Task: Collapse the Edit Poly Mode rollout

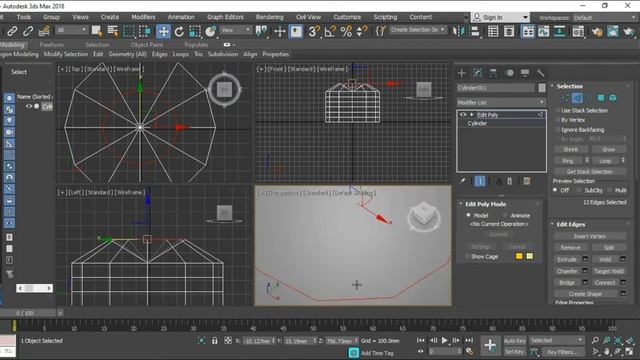Action: coord(485,204)
